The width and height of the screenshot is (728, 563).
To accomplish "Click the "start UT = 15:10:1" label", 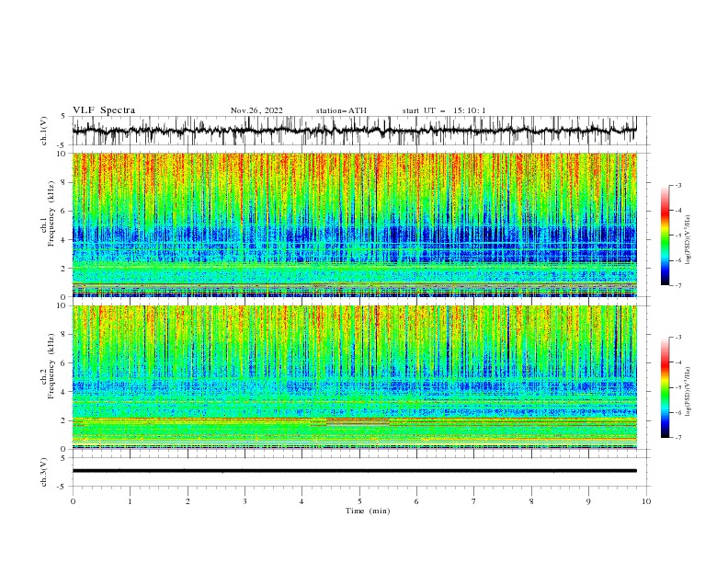I will [x=444, y=110].
